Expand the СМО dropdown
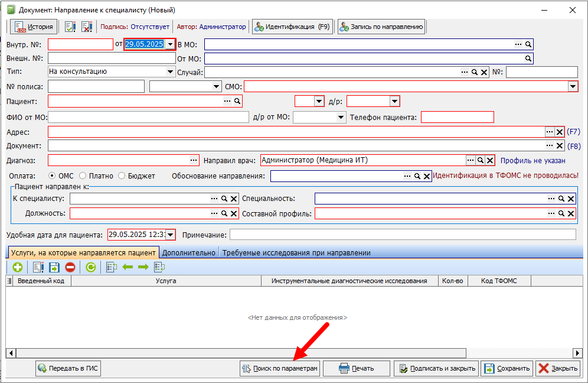This screenshot has height=383, width=588. (573, 86)
